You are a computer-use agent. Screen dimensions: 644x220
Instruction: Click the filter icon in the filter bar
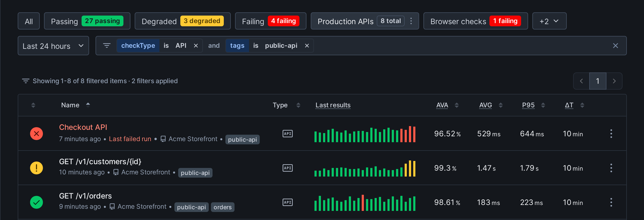(107, 46)
